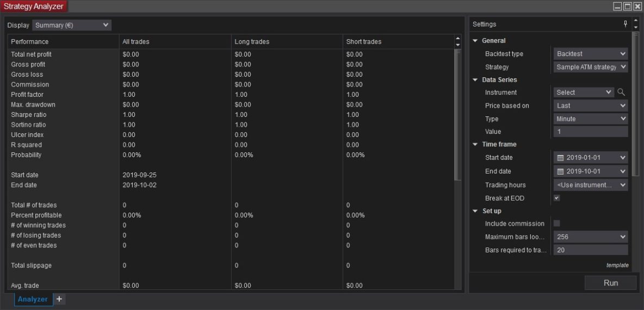The width and height of the screenshot is (644, 310).
Task: Select the Gross loss row label
Action: click(27, 75)
